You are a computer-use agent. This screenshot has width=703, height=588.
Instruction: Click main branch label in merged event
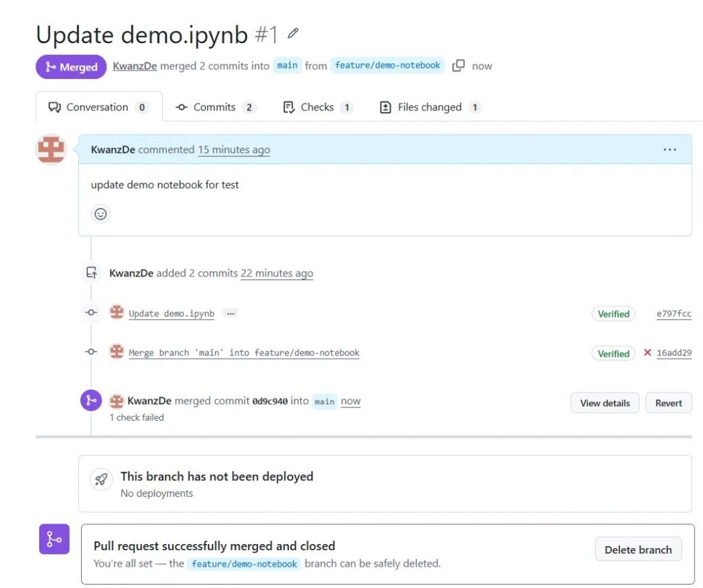(325, 401)
